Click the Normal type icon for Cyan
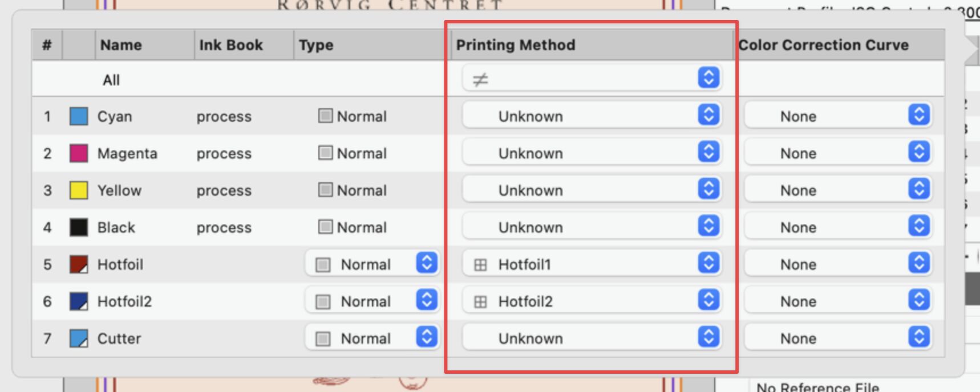980x392 pixels. pyautogui.click(x=325, y=116)
